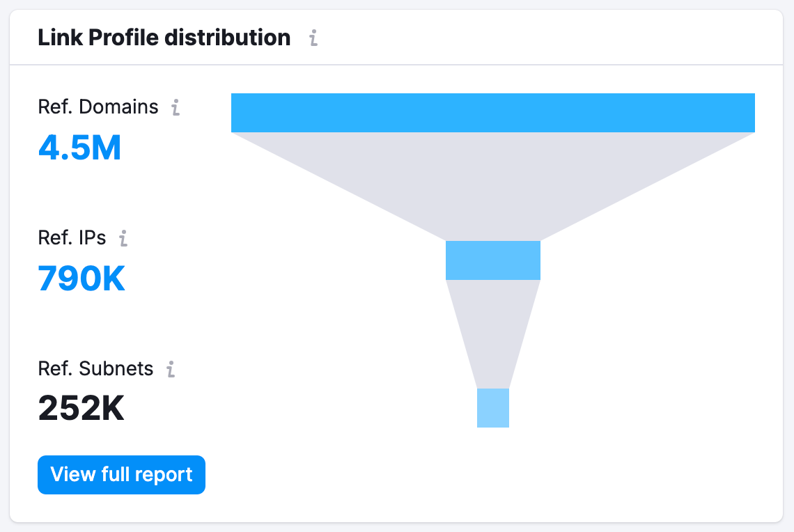This screenshot has width=794, height=532.
Task: Click the Ref. Subnets info icon
Action: point(172,369)
